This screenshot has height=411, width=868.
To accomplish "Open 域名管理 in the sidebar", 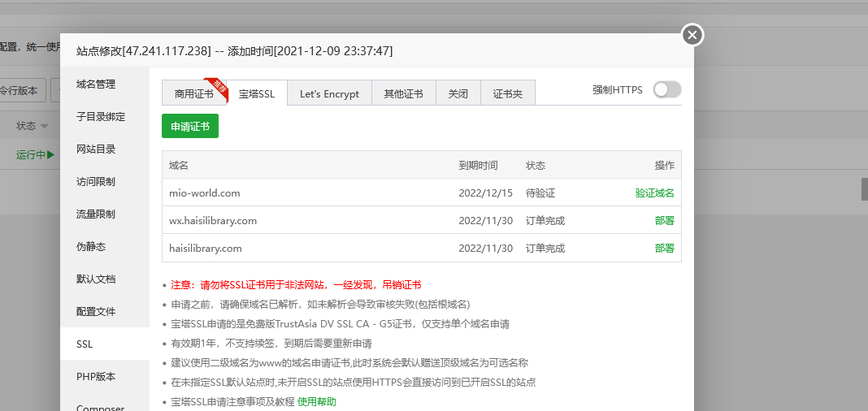I will [x=96, y=84].
